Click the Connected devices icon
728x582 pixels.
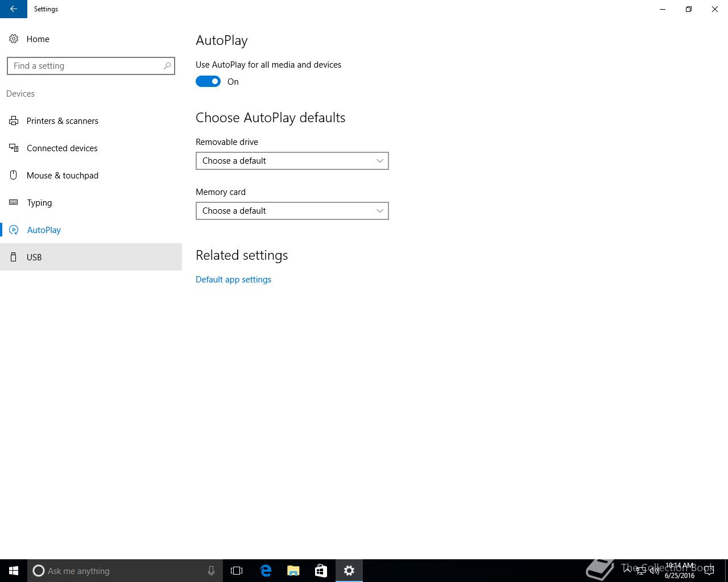tap(14, 148)
